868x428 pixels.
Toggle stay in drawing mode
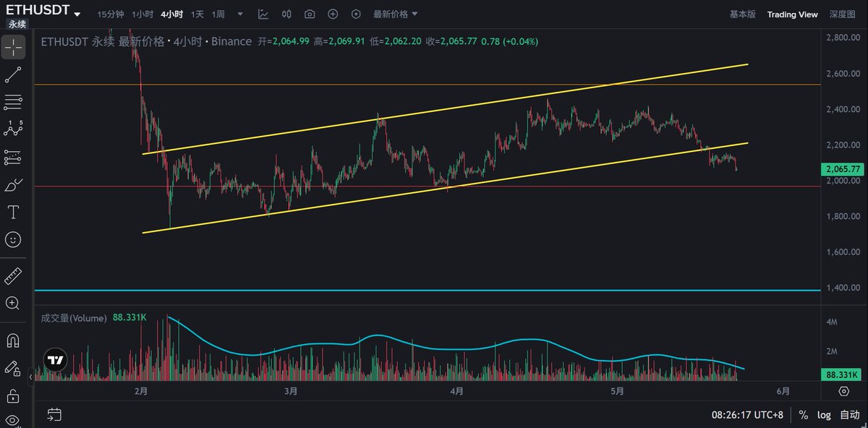tap(13, 367)
